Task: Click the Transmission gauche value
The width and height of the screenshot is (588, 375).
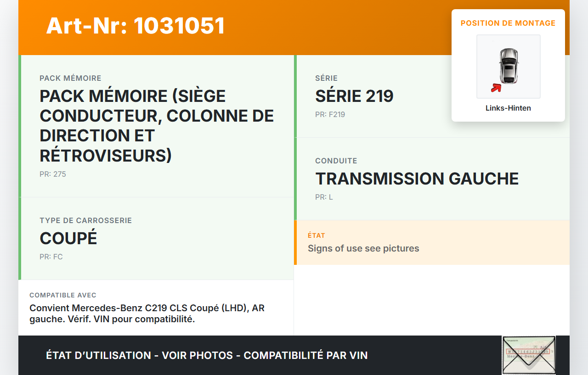Action: click(x=417, y=179)
